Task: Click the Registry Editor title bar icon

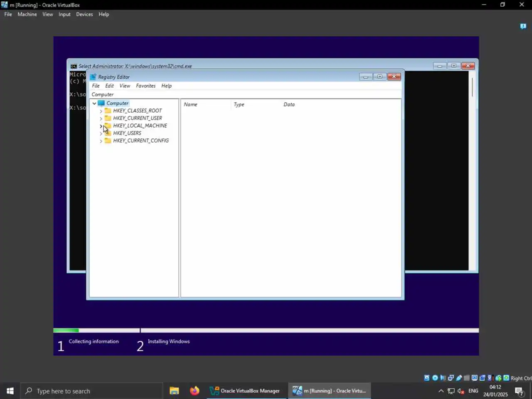Action: pyautogui.click(x=93, y=77)
